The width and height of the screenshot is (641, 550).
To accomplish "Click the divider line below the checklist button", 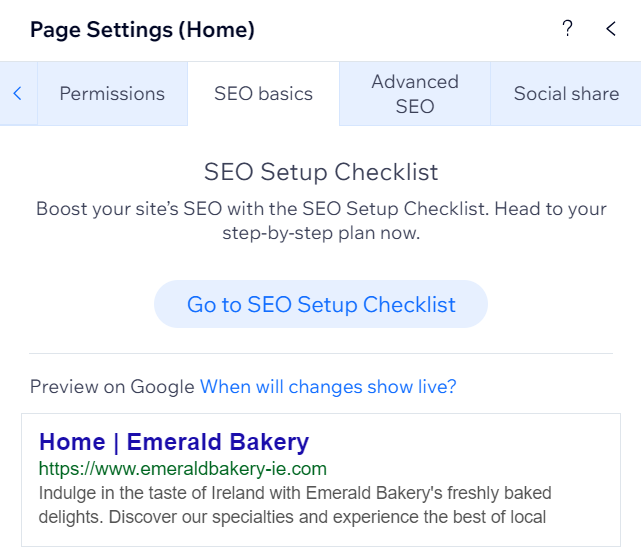I will [321, 353].
